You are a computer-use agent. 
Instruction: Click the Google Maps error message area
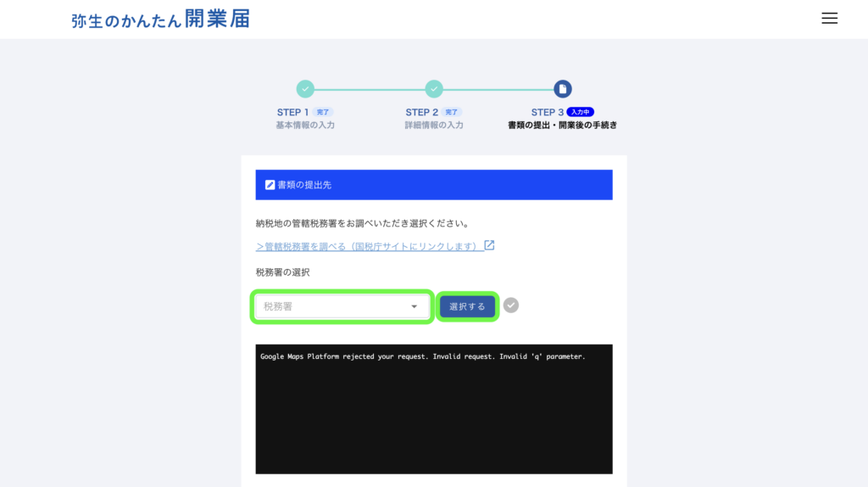click(434, 409)
